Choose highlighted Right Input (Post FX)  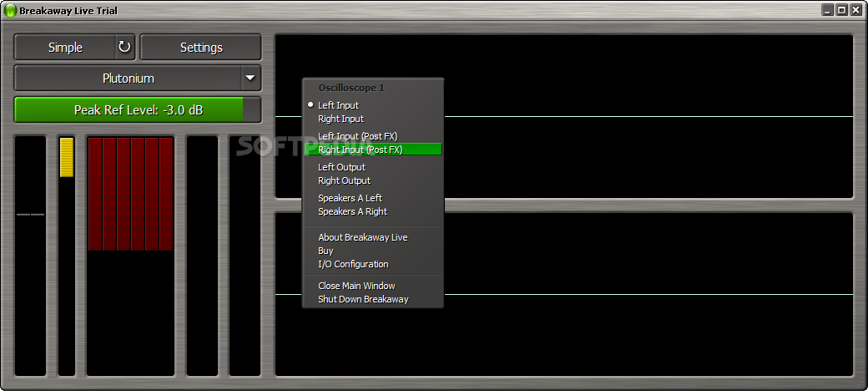(x=372, y=150)
